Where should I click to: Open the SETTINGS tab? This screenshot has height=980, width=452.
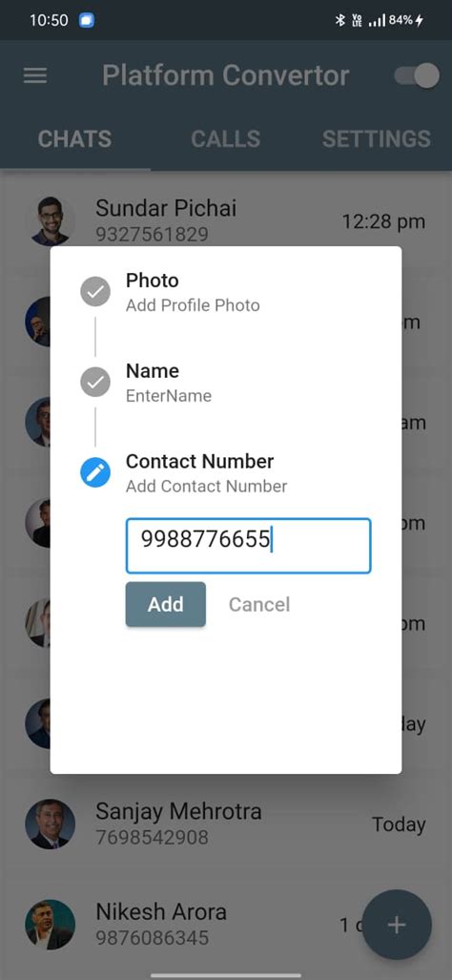(377, 138)
